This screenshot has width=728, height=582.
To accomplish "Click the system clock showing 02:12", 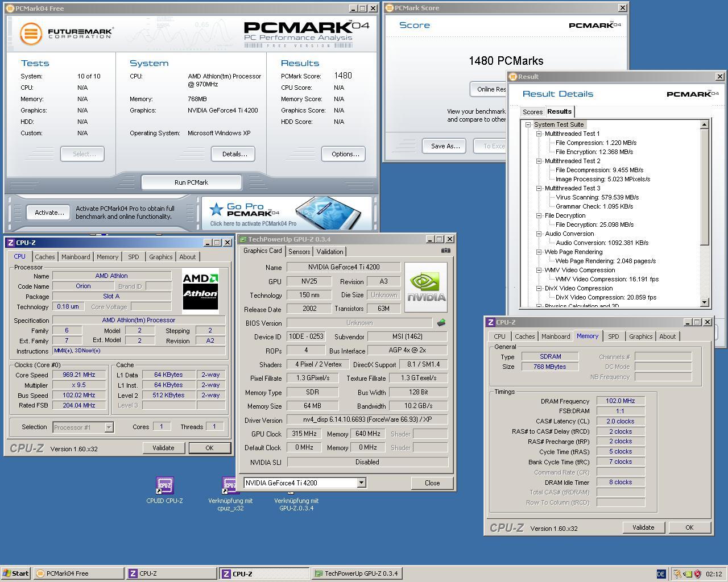I will [x=714, y=574].
